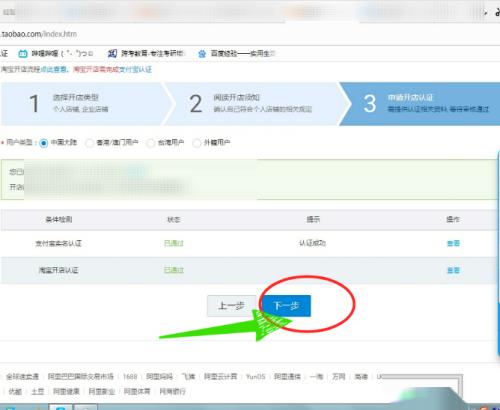
Task: Click the 淘宝开店认证 condition cell
Action: [58, 270]
